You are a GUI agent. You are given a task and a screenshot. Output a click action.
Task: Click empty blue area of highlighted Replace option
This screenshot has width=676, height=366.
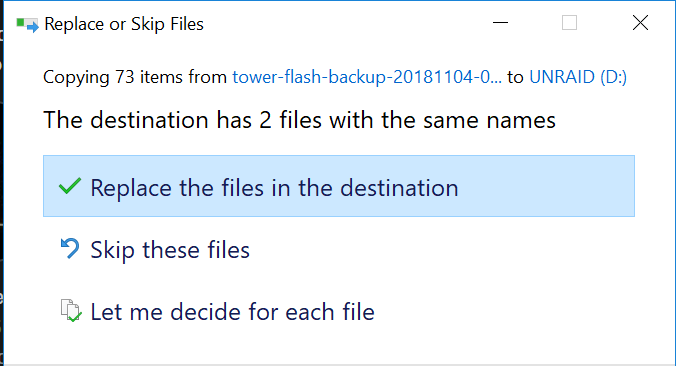point(546,186)
